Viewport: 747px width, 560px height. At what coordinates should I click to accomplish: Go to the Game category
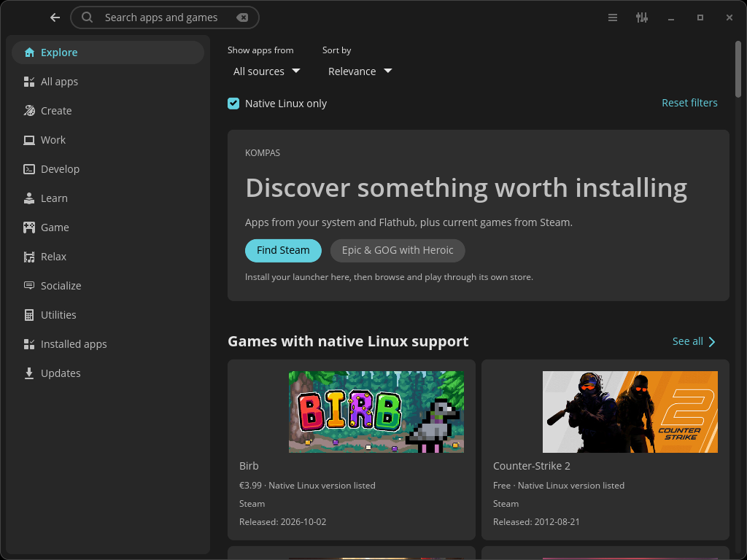click(108, 227)
